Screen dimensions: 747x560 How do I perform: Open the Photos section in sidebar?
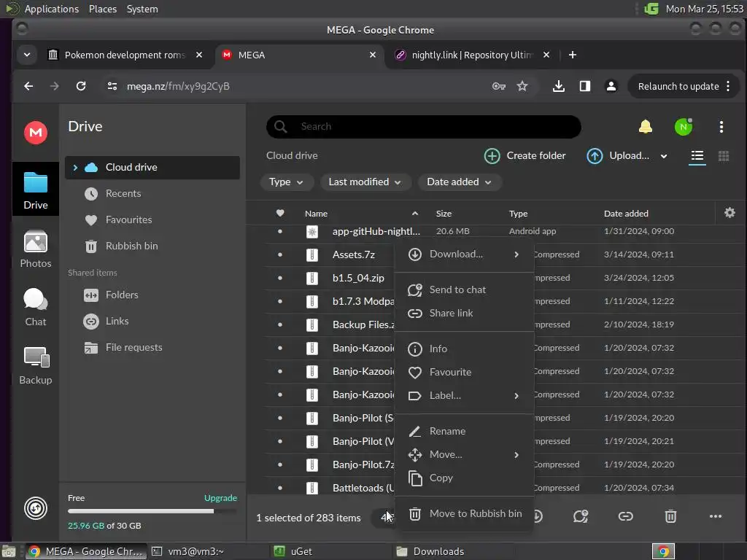point(36,249)
